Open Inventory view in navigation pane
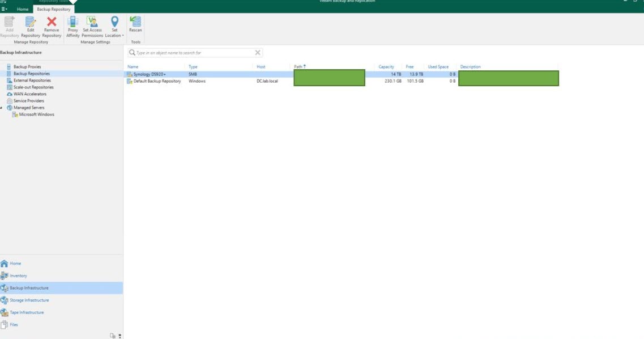 pyautogui.click(x=18, y=276)
